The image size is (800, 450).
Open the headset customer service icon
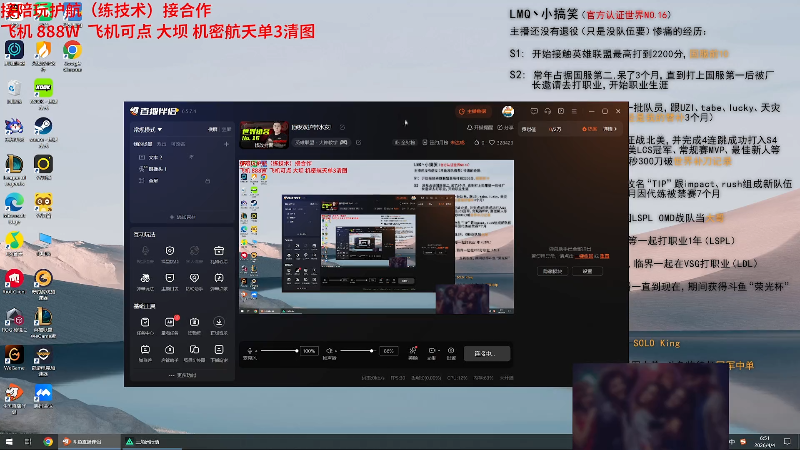tap(547, 111)
